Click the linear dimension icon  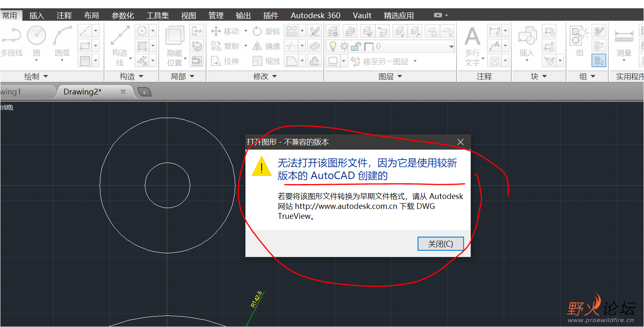(x=495, y=31)
